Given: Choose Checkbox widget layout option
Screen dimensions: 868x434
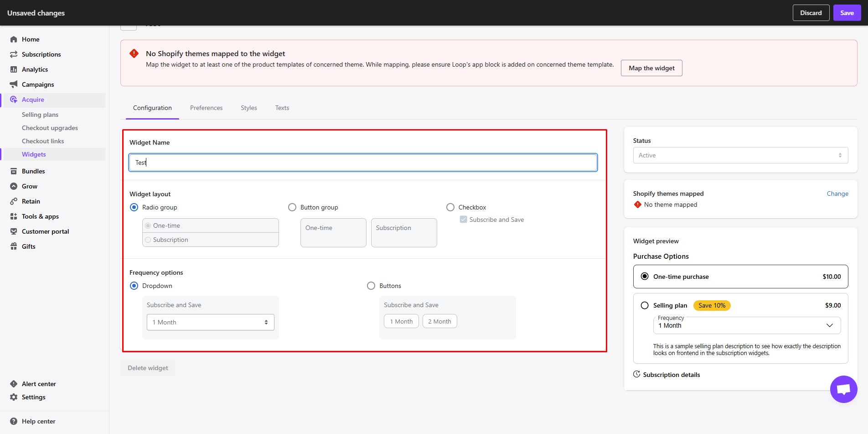Looking at the screenshot, I should [x=450, y=207].
